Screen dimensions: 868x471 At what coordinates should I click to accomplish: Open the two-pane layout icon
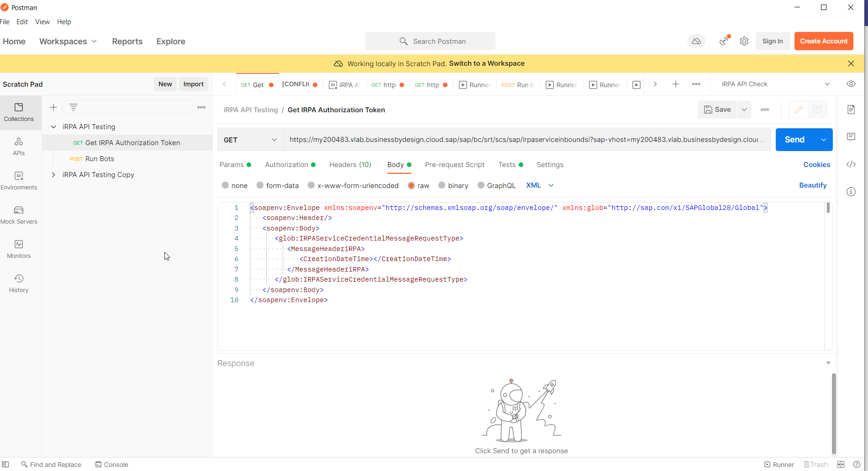[841, 465]
